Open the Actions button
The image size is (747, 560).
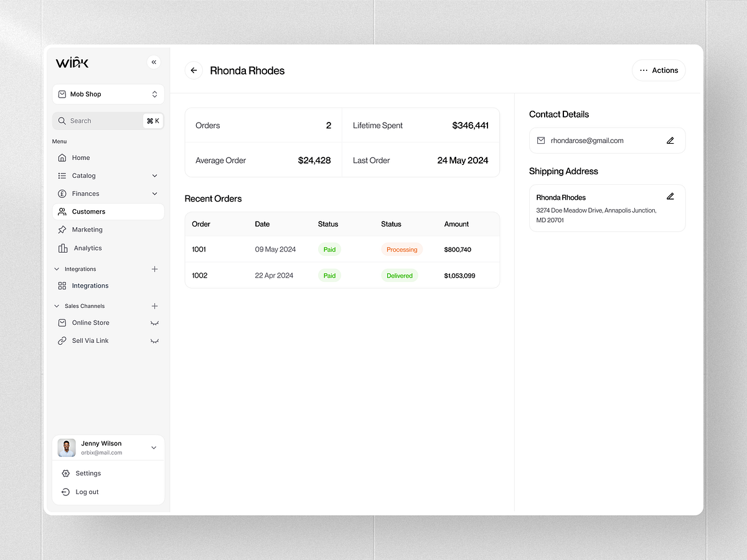click(x=659, y=70)
